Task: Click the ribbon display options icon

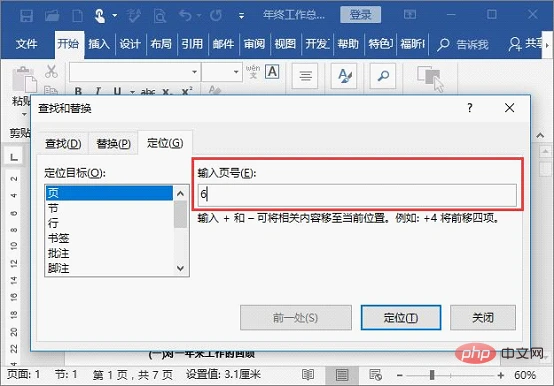Action: click(x=409, y=14)
